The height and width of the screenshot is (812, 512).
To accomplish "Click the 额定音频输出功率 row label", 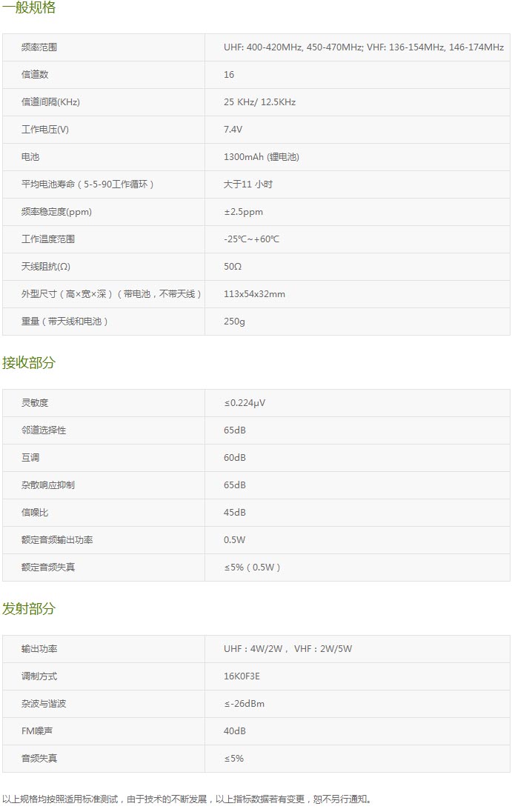I will coord(57,540).
